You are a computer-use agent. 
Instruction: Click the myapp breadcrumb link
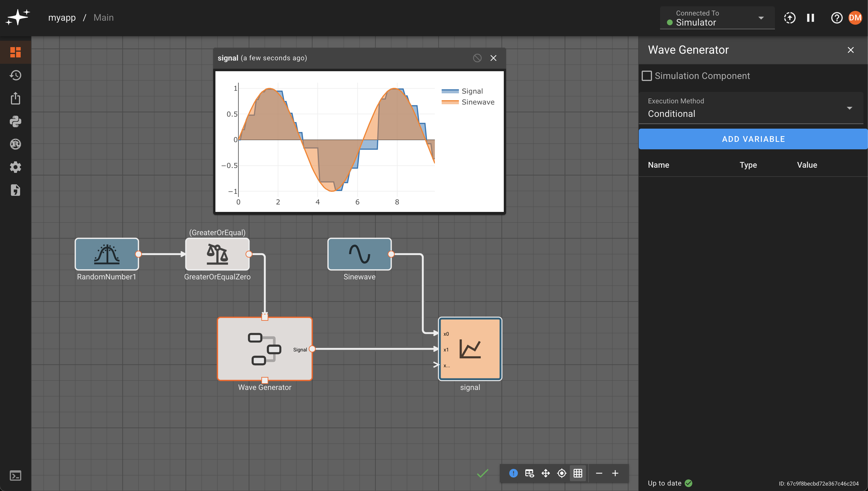pos(62,18)
